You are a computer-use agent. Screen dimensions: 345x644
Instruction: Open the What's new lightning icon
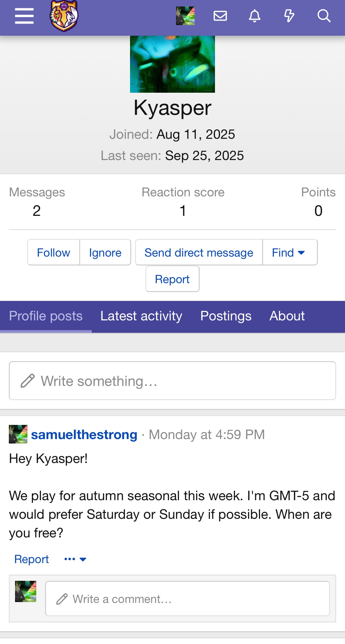[289, 16]
